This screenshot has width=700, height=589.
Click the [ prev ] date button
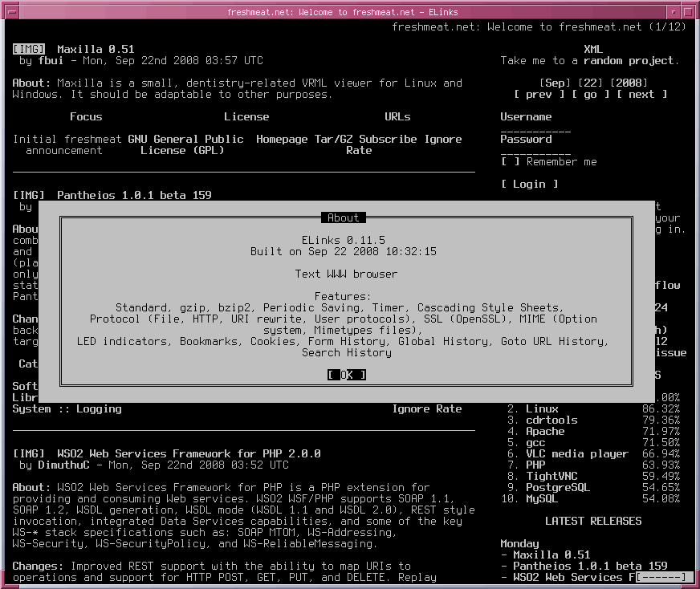pyautogui.click(x=539, y=94)
